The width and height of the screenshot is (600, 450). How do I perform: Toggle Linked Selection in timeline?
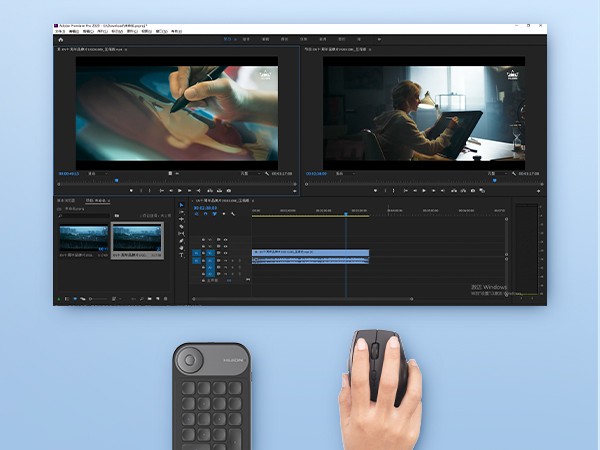tap(215, 214)
